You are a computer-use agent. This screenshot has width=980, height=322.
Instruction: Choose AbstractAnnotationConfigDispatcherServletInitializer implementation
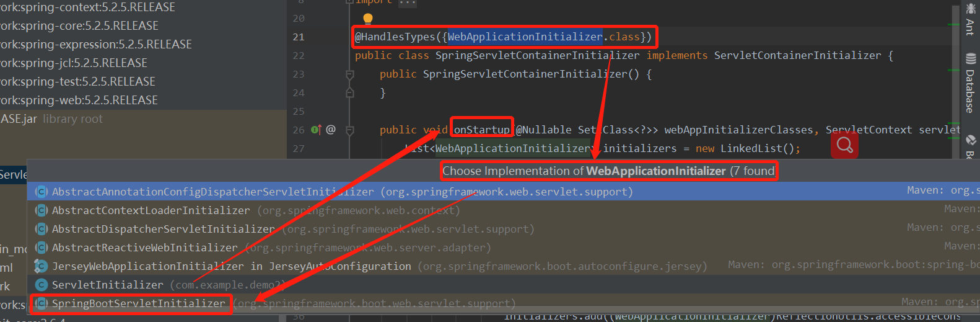coord(503,192)
